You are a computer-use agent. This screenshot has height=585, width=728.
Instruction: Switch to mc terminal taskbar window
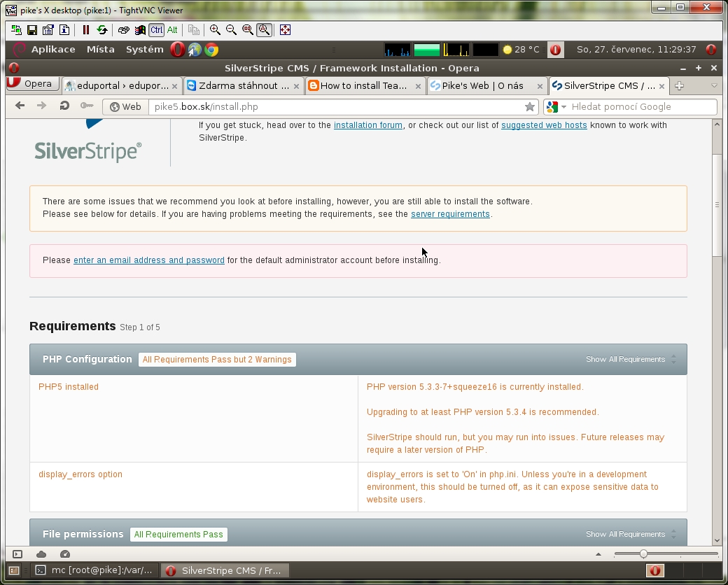tap(96, 570)
